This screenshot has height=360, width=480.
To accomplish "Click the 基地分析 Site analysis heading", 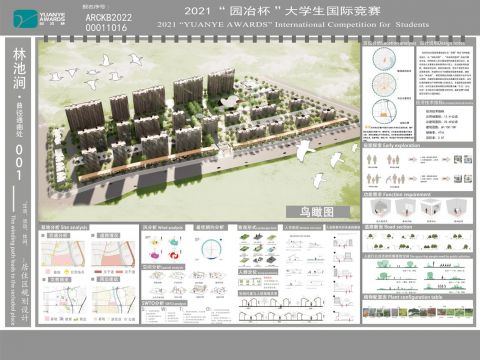I will [64, 227].
